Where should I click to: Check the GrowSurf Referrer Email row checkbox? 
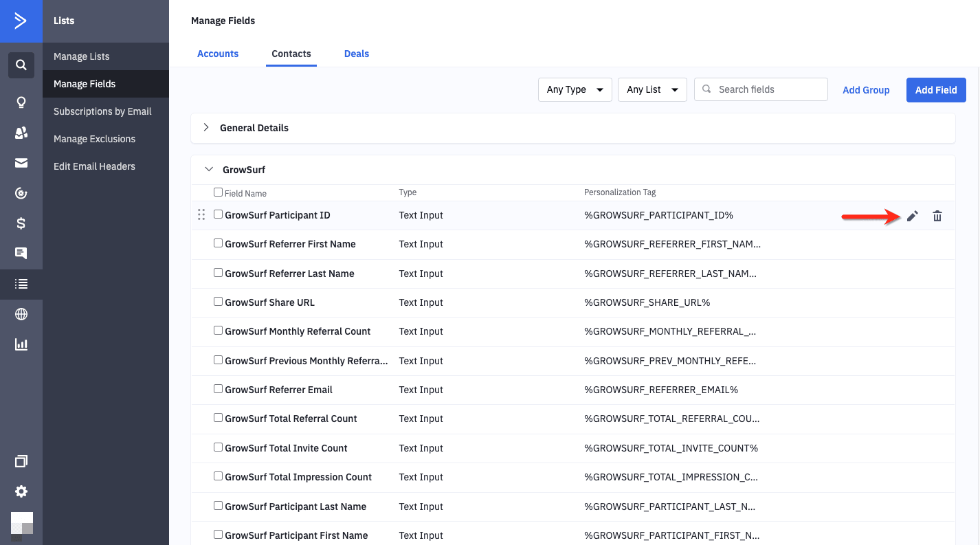tap(218, 388)
